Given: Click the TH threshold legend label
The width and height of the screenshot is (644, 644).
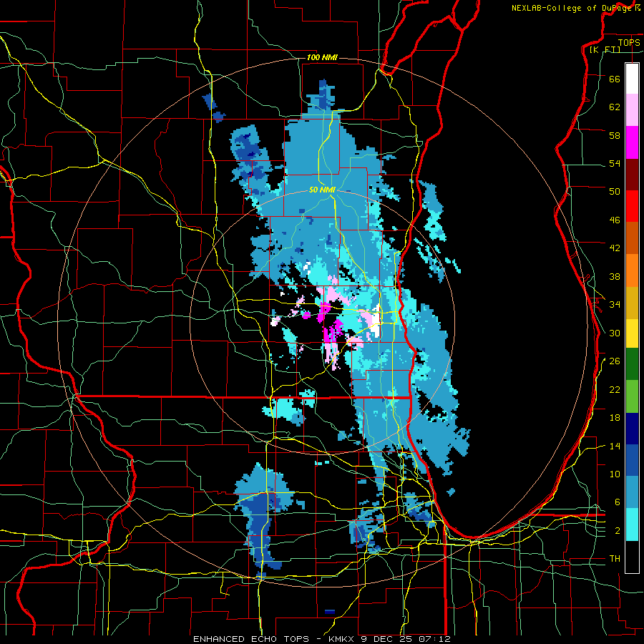Looking at the screenshot, I should tap(615, 559).
